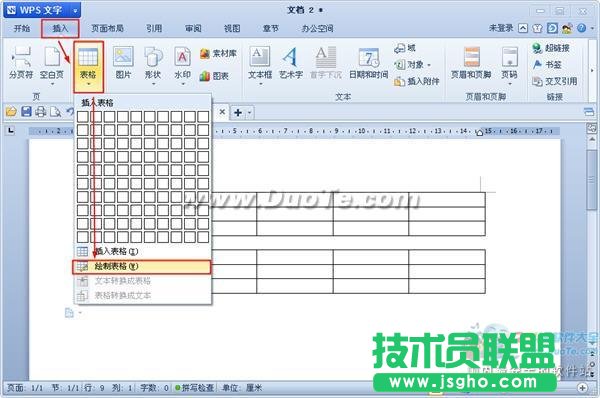The image size is (600, 398).
Task: Open the 视图 tab
Action: coord(232,28)
